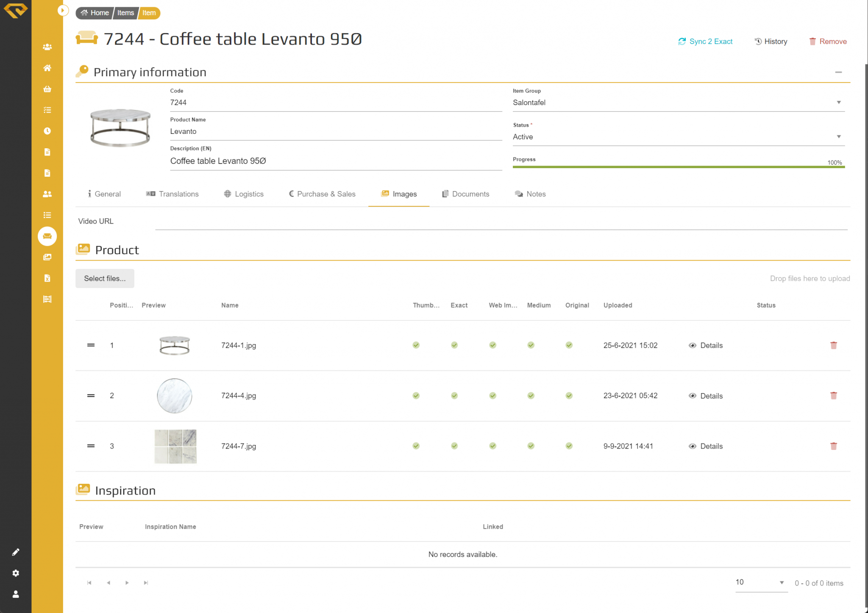Select the Images tab
The width and height of the screenshot is (868, 613).
(399, 194)
